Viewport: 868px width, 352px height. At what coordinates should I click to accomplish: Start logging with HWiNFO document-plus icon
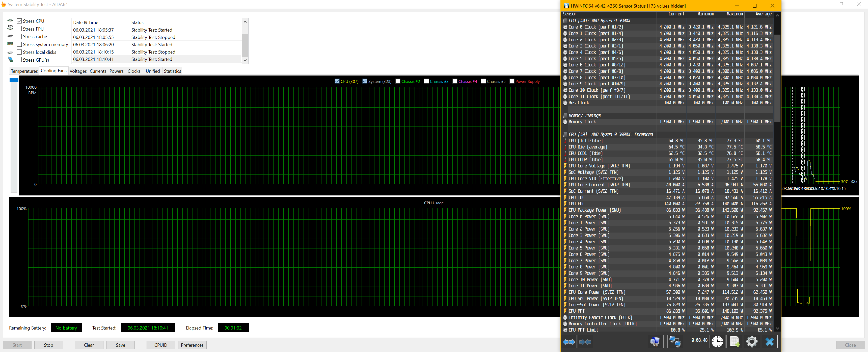pos(735,342)
